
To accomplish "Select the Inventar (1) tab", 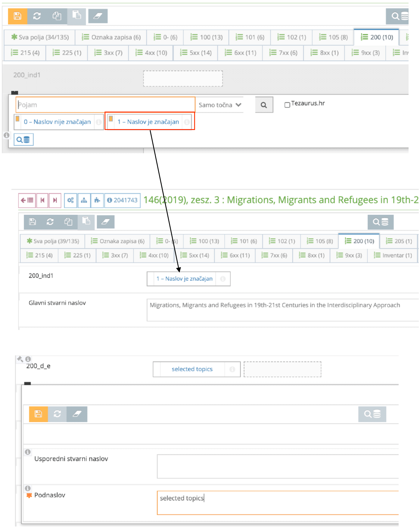I will coord(393,255).
